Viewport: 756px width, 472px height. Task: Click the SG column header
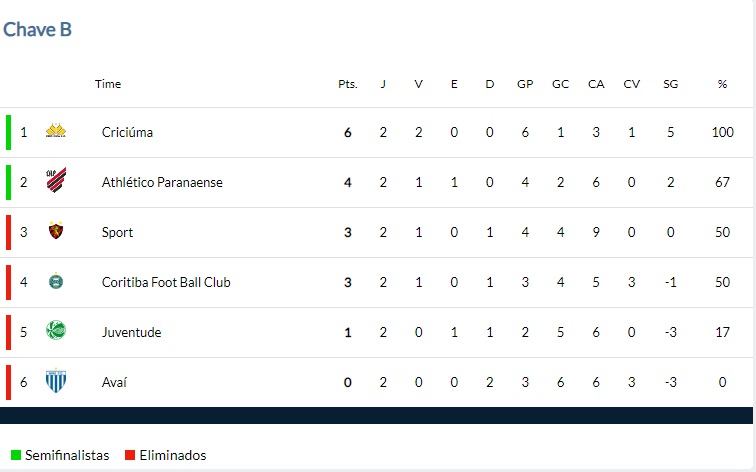[x=670, y=84]
